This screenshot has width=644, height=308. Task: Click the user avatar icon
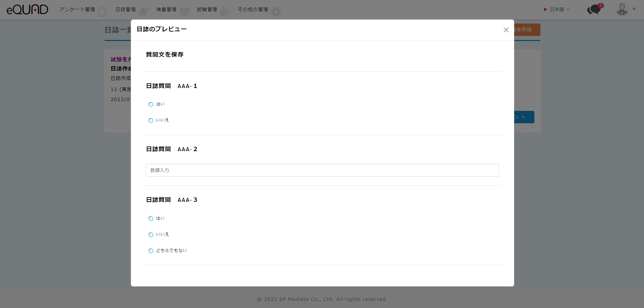tap(622, 9)
